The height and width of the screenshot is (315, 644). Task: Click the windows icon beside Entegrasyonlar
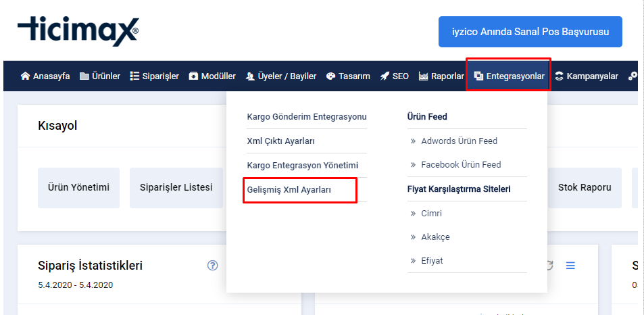point(478,76)
